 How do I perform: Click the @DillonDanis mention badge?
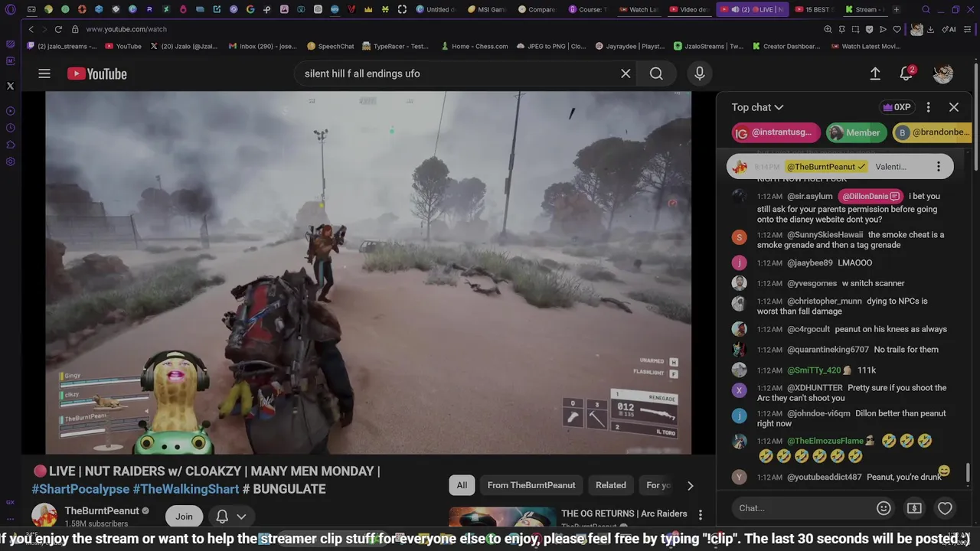(x=871, y=196)
